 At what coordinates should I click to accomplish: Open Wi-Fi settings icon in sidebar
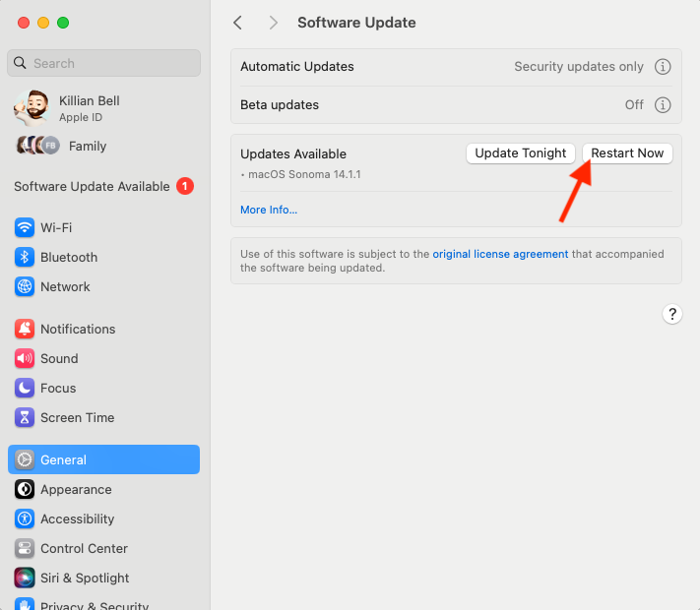point(25,227)
